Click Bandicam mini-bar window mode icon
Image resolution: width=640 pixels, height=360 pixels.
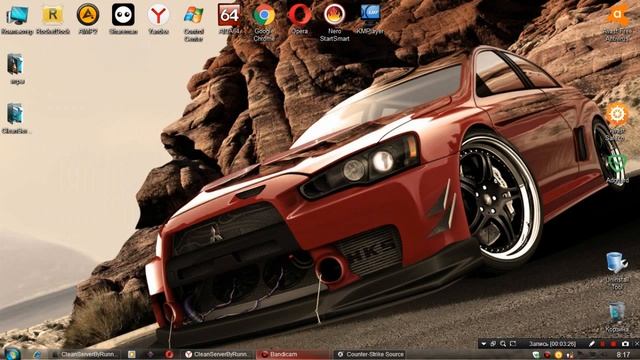click(493, 344)
